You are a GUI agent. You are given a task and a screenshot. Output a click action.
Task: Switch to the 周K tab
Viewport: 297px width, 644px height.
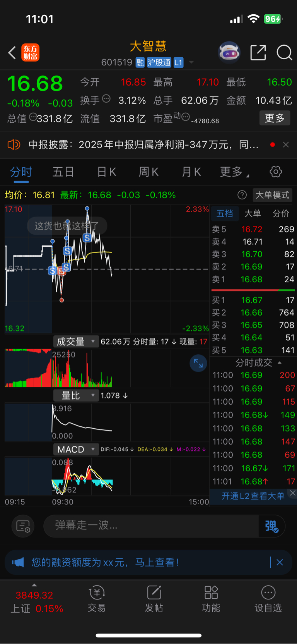148,172
